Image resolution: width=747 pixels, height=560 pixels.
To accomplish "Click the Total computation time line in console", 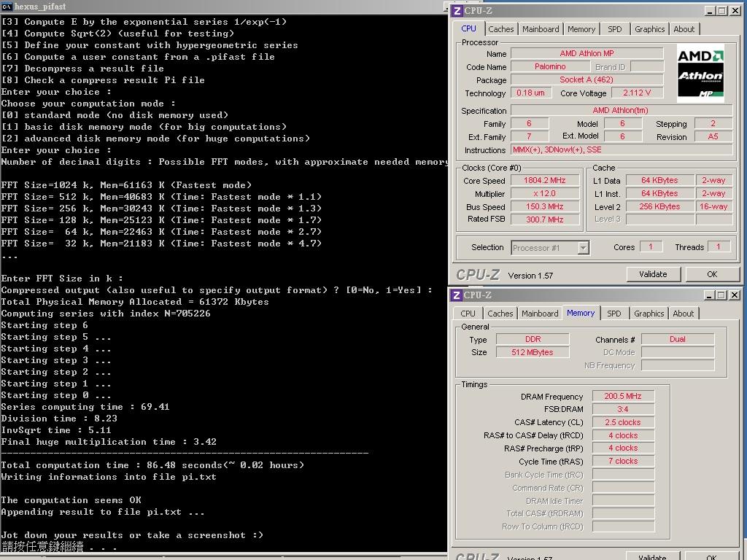I will tap(152, 465).
